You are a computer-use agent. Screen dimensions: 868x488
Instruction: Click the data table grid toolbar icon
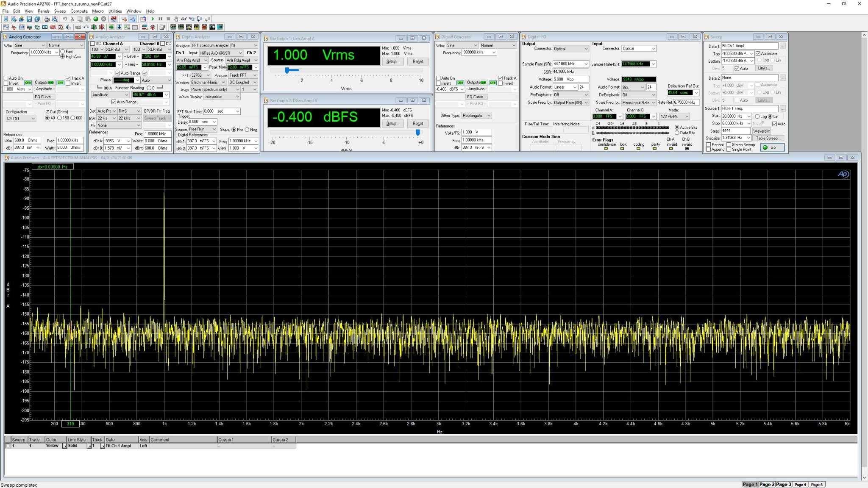point(135,27)
